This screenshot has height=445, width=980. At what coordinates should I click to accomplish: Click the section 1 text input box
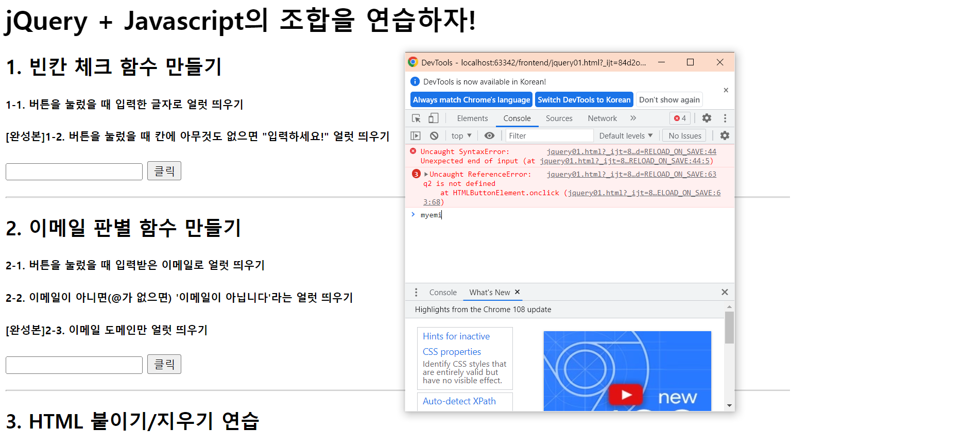pos(74,172)
